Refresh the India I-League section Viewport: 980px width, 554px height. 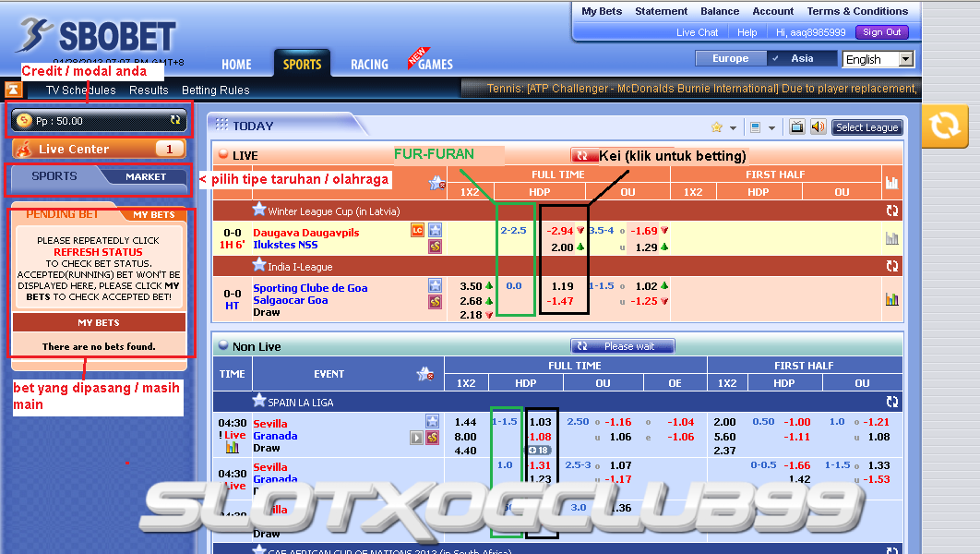tap(892, 266)
